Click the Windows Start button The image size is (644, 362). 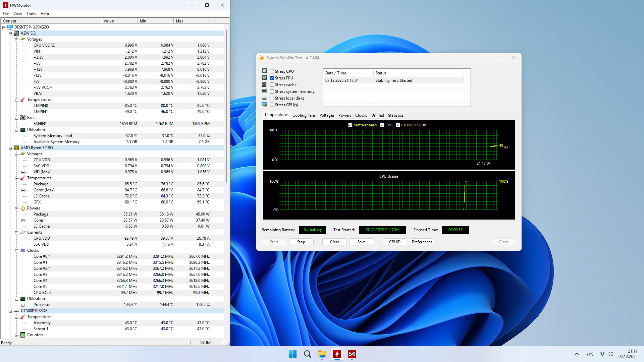pos(292,354)
